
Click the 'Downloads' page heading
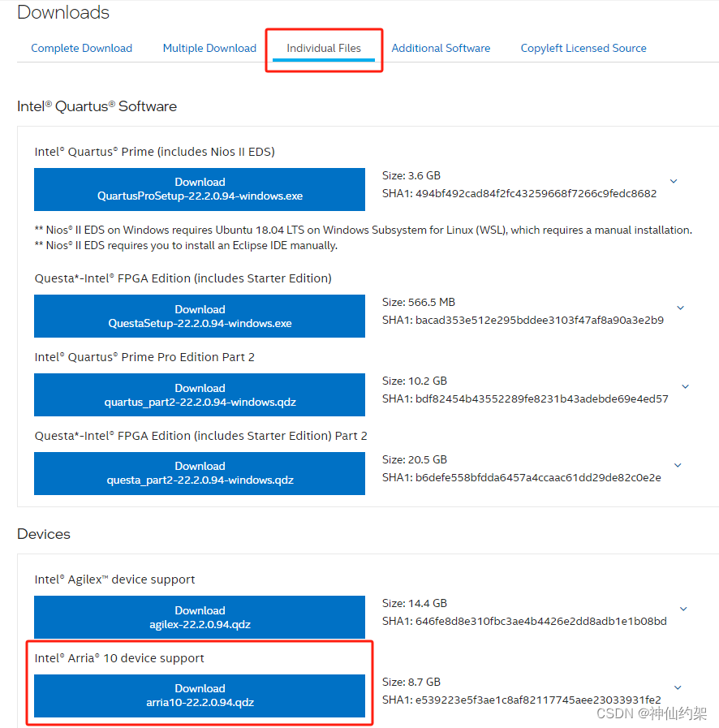click(63, 12)
